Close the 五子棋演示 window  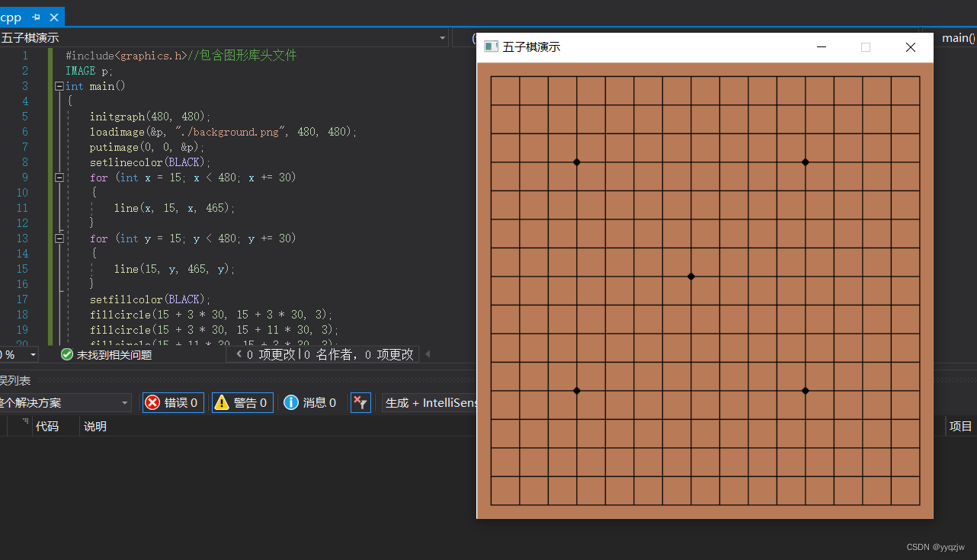910,47
